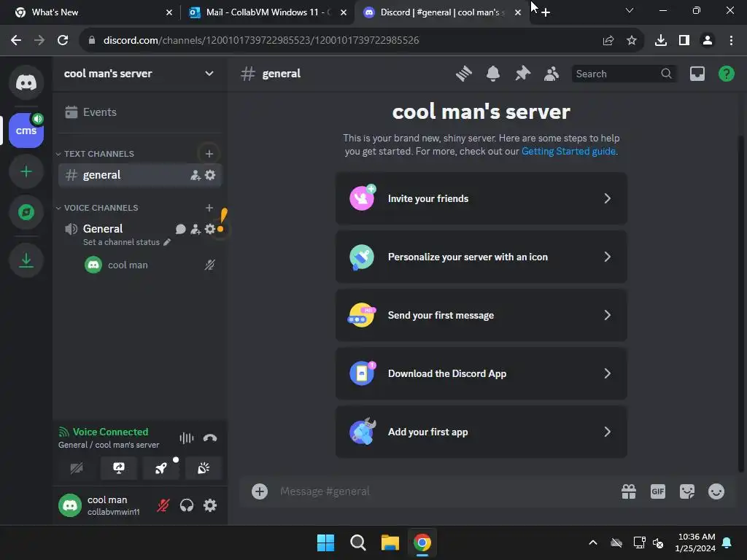
Task: Toggle deafen headphones icon
Action: coord(187,505)
